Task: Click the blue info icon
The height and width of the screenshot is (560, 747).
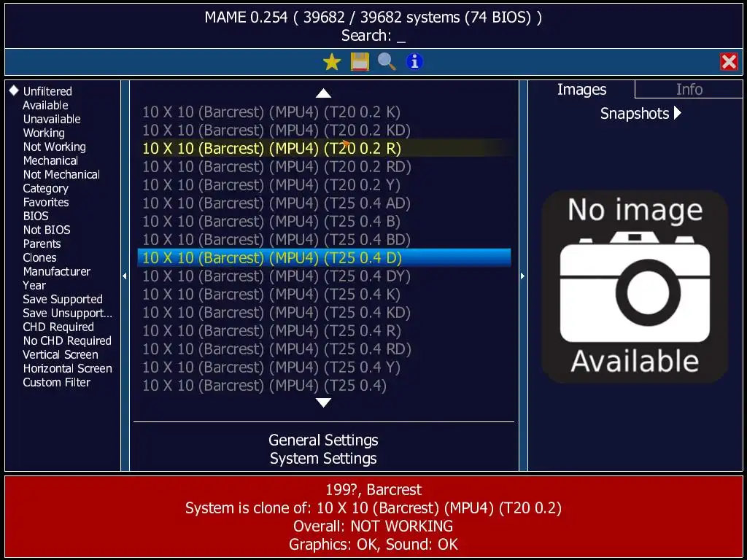Action: click(414, 62)
